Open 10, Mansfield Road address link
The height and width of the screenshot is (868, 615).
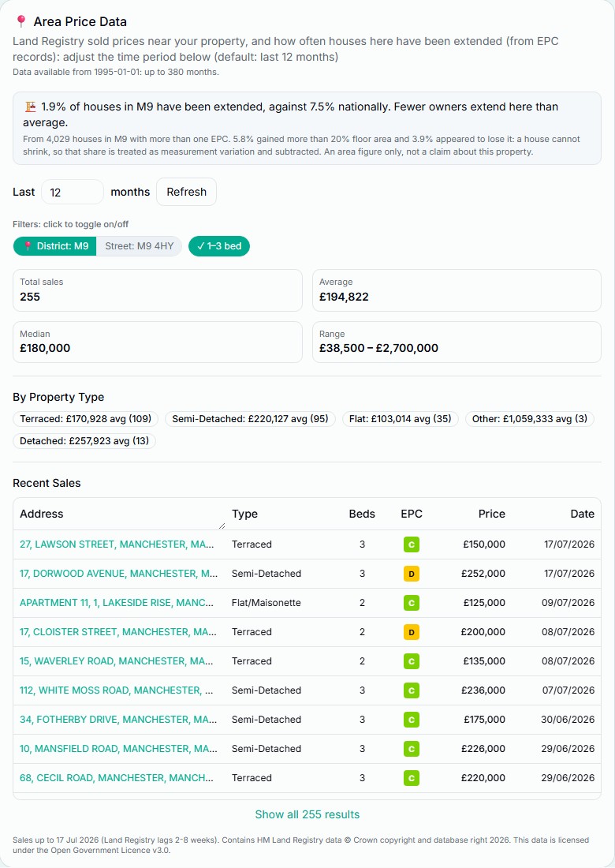pos(118,749)
